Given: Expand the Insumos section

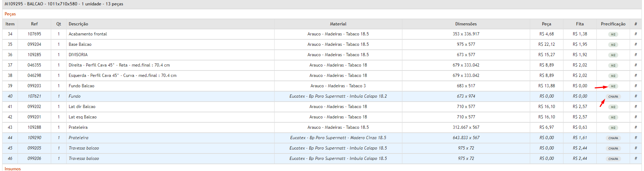Looking at the screenshot, I should (x=13, y=168).
